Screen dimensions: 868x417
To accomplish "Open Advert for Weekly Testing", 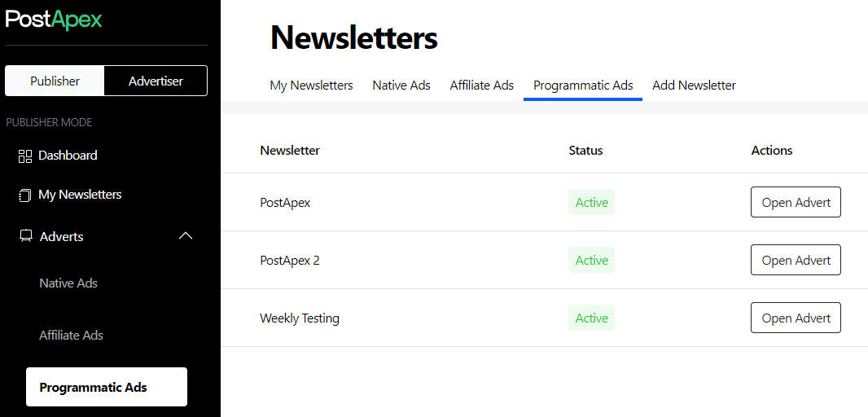I will click(796, 318).
